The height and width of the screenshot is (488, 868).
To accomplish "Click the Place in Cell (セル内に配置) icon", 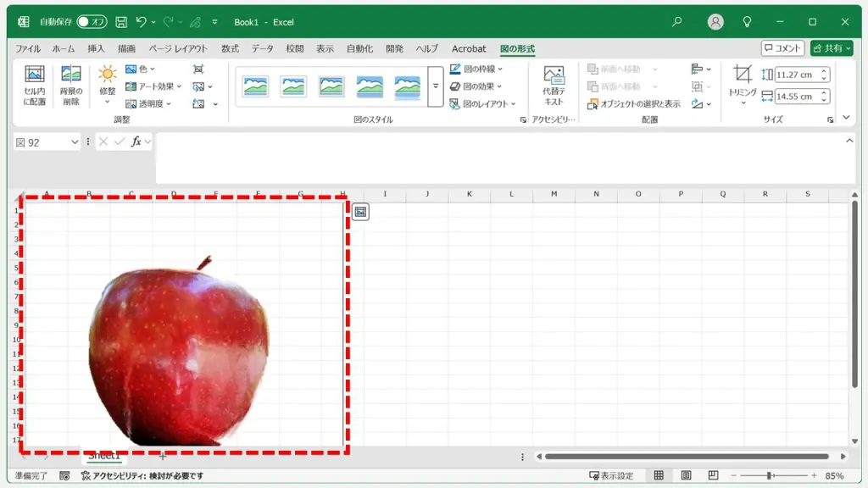I will (x=34, y=86).
